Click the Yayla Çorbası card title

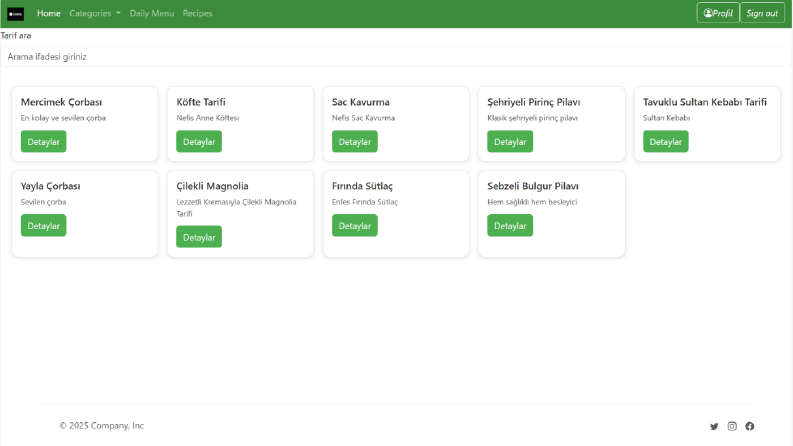[x=51, y=186]
